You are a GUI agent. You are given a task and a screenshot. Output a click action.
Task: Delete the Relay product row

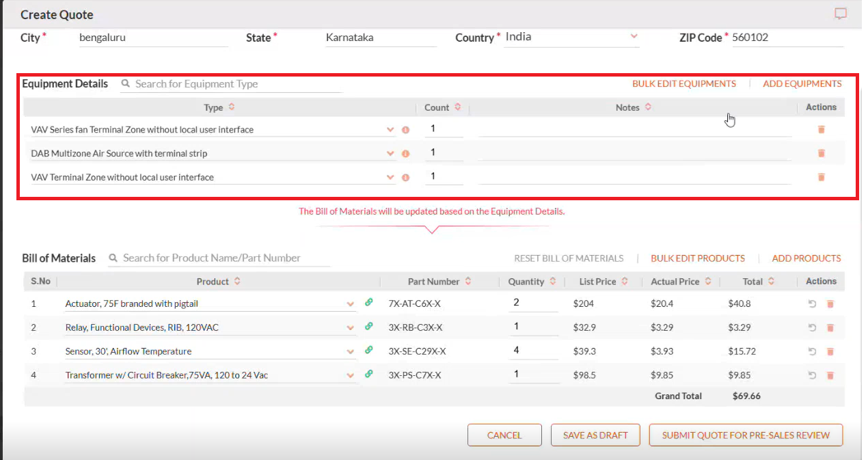click(x=830, y=327)
